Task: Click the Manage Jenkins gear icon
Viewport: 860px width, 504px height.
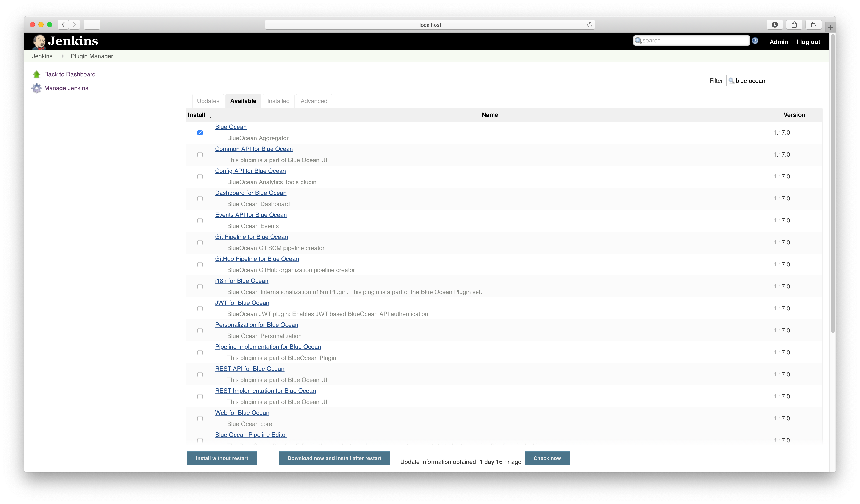Action: click(x=36, y=88)
